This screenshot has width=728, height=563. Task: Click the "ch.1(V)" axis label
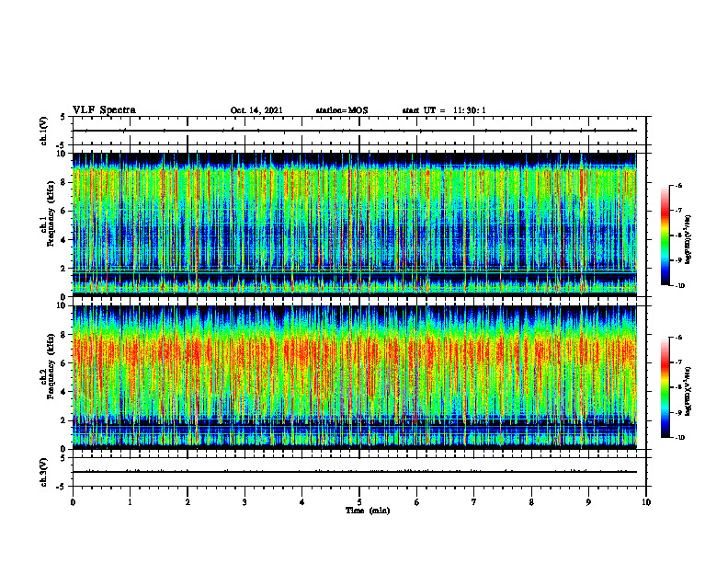43,131
